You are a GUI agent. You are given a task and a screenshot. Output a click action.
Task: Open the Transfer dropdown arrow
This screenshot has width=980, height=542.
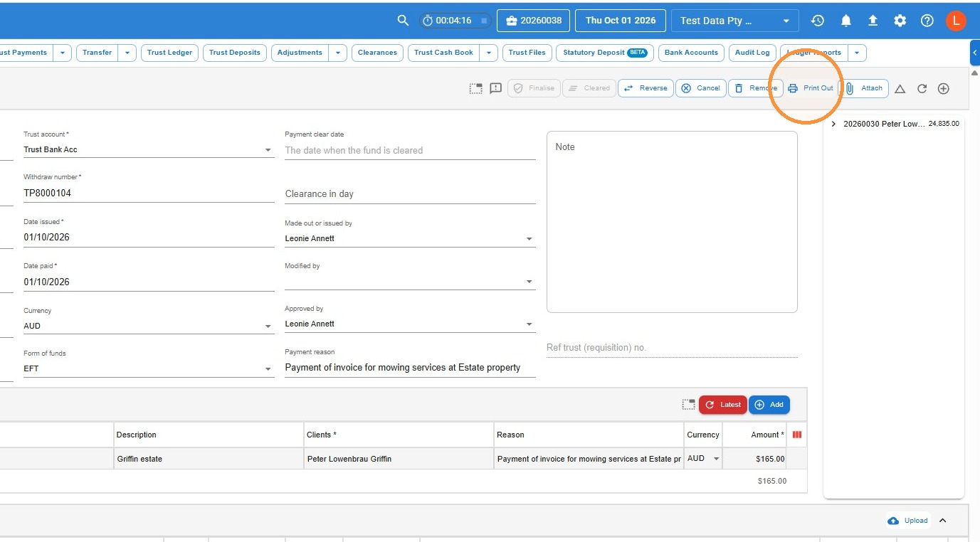pos(127,53)
